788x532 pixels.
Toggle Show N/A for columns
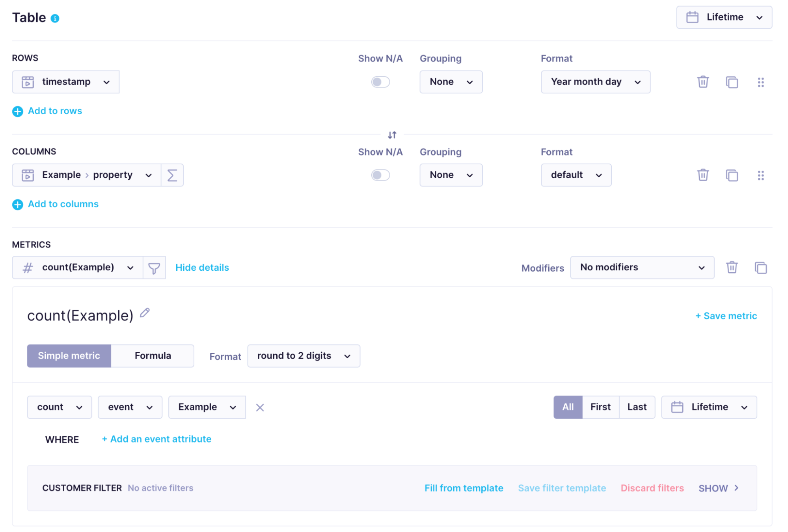(x=380, y=175)
